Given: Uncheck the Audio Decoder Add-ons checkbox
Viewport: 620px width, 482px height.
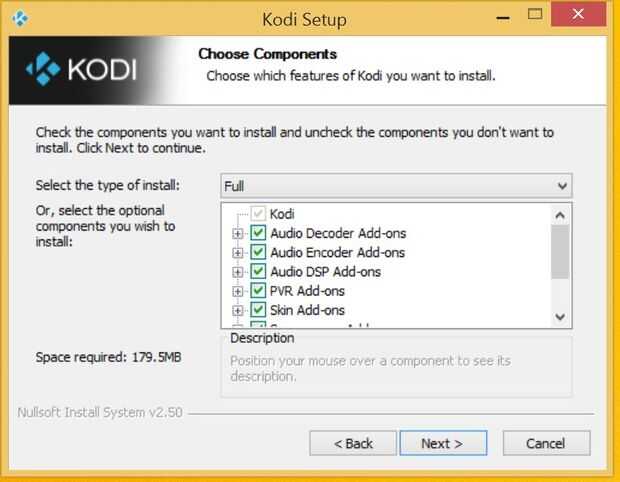Looking at the screenshot, I should pyautogui.click(x=258, y=233).
